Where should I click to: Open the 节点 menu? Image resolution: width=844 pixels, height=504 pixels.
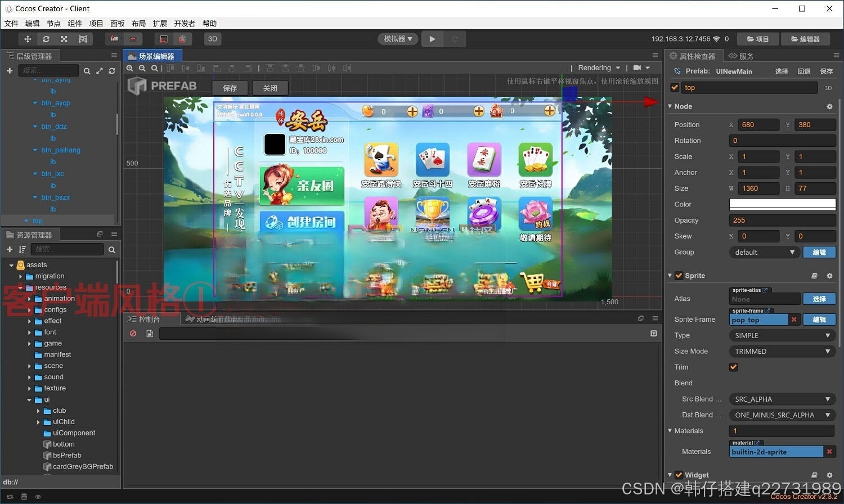[x=53, y=23]
